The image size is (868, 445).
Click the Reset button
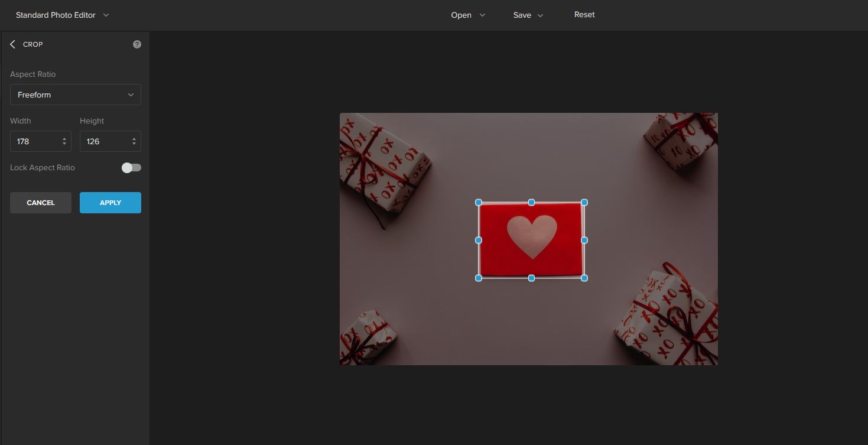click(584, 15)
